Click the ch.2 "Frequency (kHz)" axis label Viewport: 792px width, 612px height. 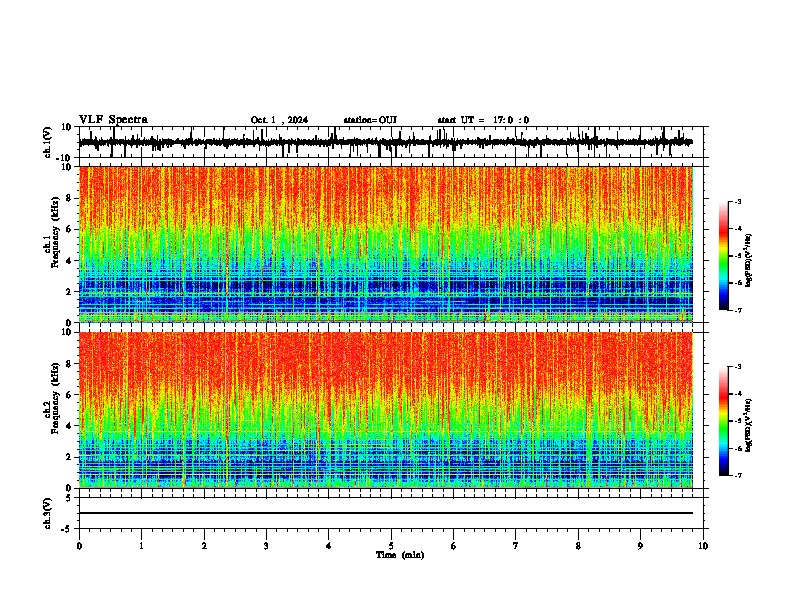pos(55,398)
